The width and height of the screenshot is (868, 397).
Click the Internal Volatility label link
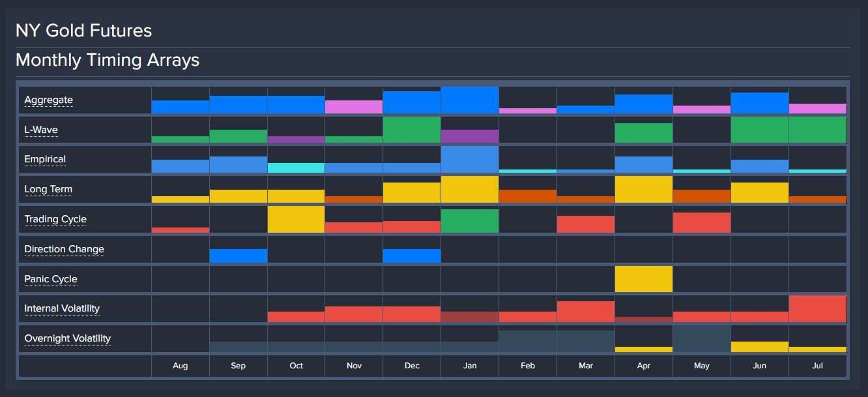coord(62,309)
